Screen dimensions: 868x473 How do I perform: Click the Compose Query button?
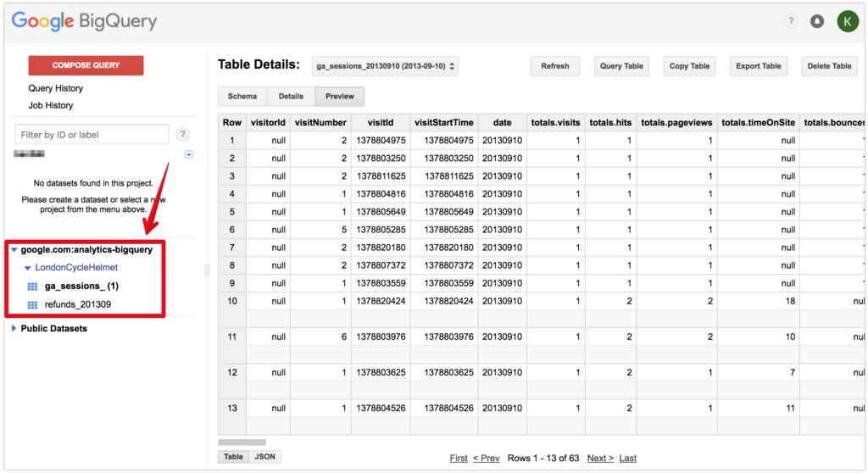[x=86, y=65]
